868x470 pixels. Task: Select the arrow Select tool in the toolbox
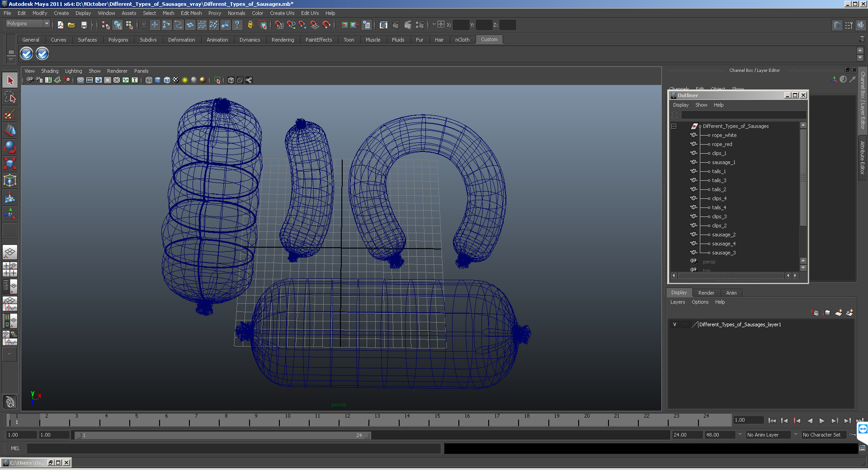pyautogui.click(x=10, y=80)
